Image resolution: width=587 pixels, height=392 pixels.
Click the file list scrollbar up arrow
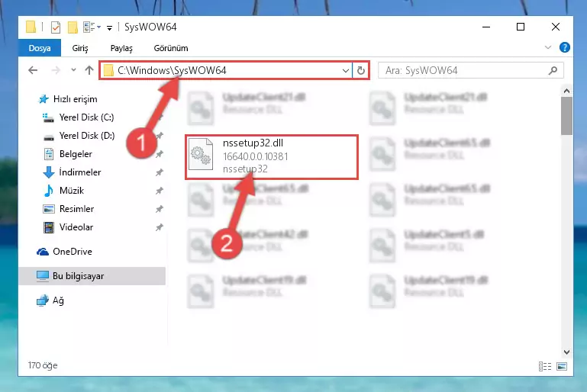[566, 91]
